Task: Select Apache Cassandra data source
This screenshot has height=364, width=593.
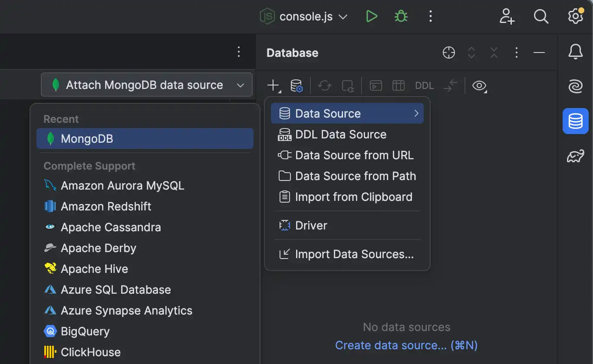Action: tap(145, 227)
